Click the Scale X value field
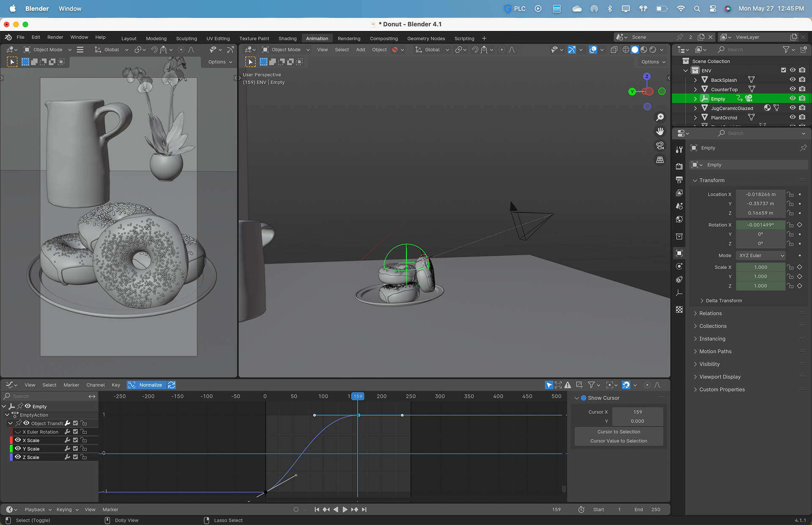Image resolution: width=812 pixels, height=525 pixels. click(760, 267)
